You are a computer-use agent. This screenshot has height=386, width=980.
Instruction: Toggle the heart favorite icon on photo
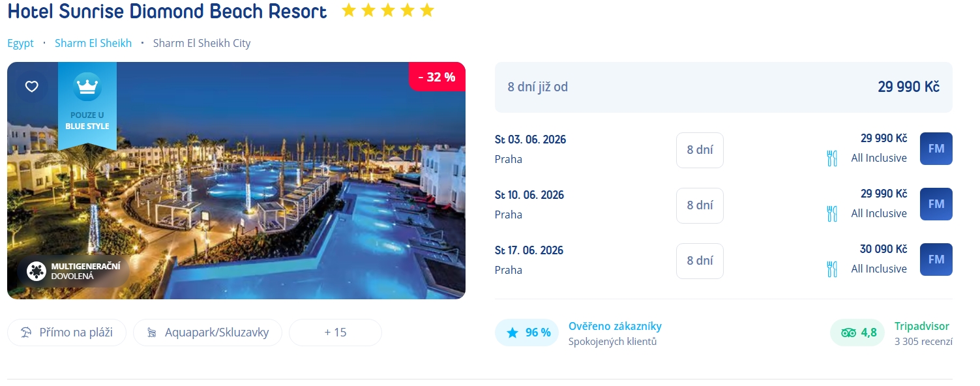coord(32,87)
